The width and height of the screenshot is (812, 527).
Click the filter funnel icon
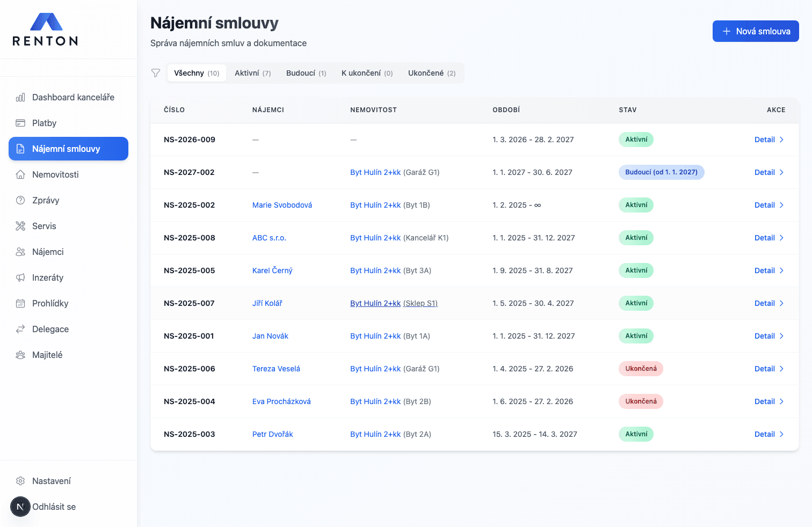[156, 73]
